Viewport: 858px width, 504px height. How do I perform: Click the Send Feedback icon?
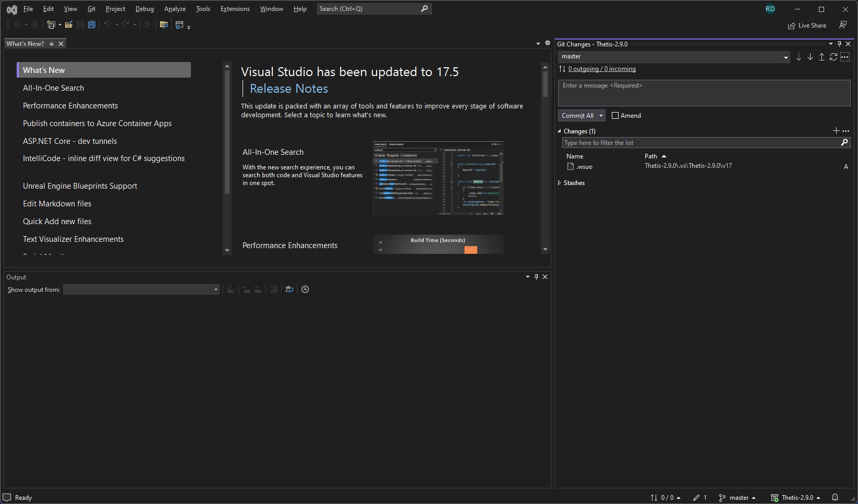point(842,25)
